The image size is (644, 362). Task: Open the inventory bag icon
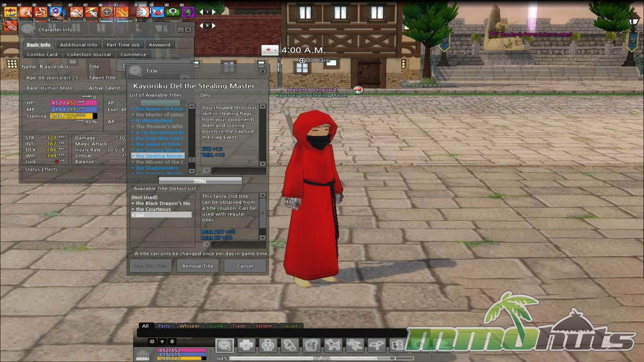point(311,345)
